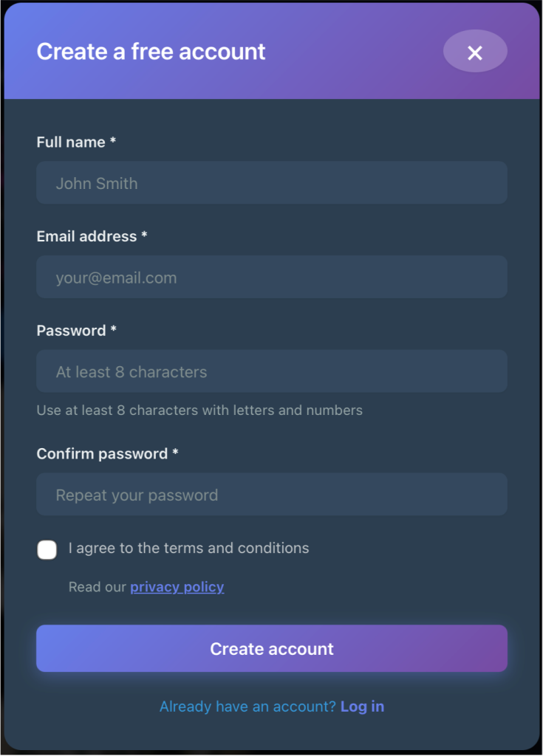This screenshot has width=543, height=756.
Task: Open the privacy policy link
Action: (x=177, y=587)
